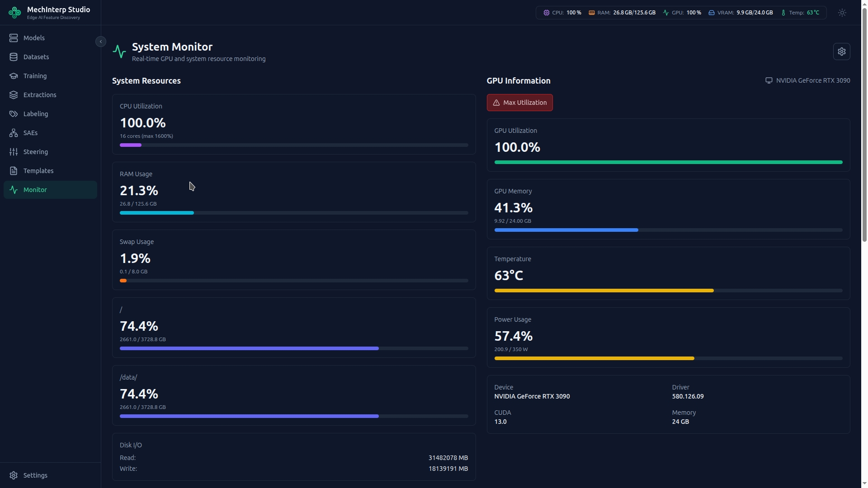868x488 pixels.
Task: Click the Power Usage progress bar
Action: 668,358
